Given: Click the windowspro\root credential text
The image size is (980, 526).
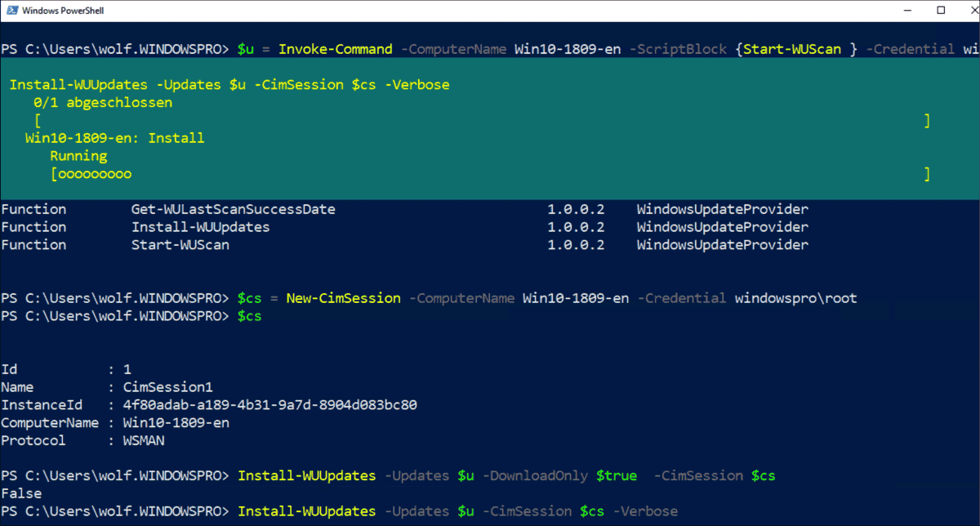Looking at the screenshot, I should [795, 298].
